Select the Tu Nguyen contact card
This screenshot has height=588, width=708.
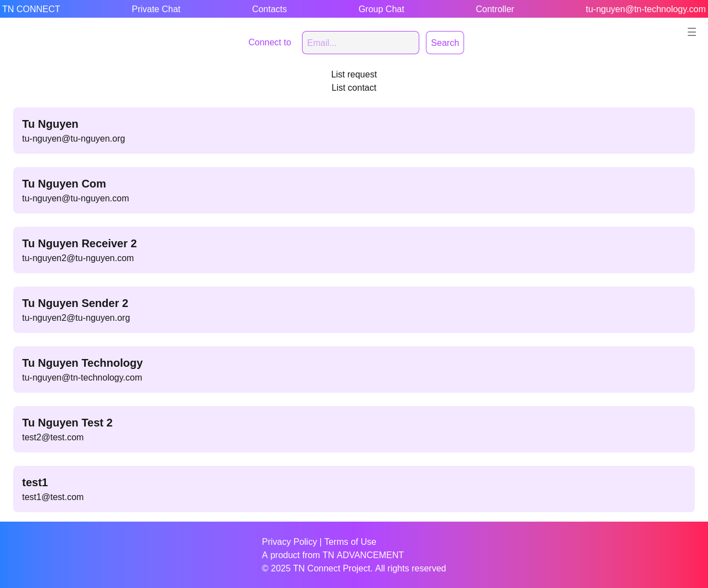pos(354,131)
